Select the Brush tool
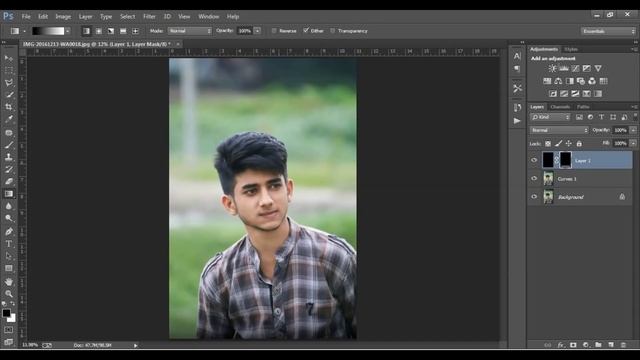Viewport: 640px width, 360px height. (x=9, y=145)
